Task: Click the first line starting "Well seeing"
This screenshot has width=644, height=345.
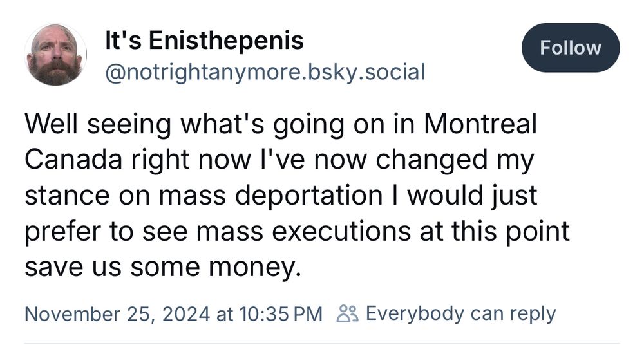Action: coord(280,125)
